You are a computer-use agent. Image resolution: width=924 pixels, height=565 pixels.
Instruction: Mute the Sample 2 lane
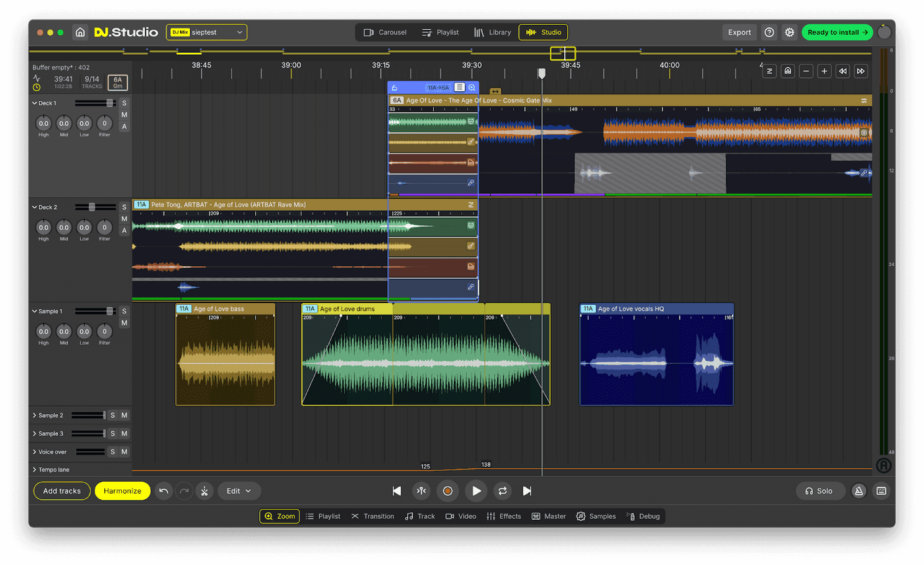[x=124, y=415]
